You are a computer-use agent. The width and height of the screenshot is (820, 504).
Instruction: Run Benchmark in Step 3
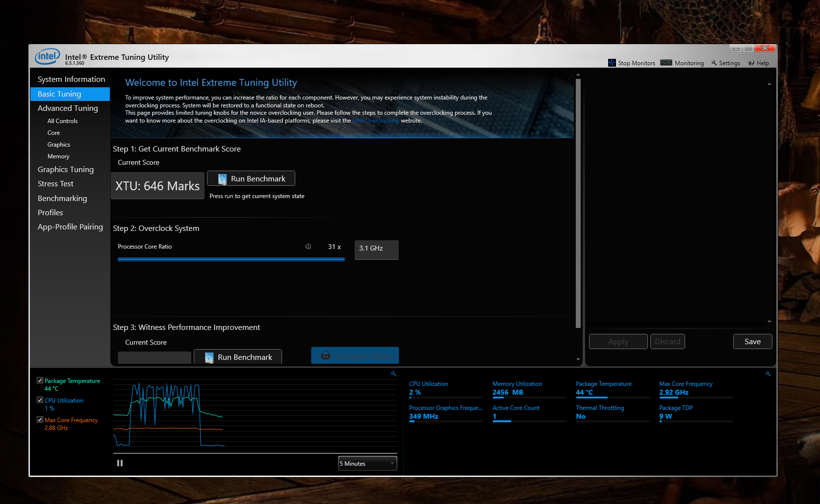click(238, 357)
